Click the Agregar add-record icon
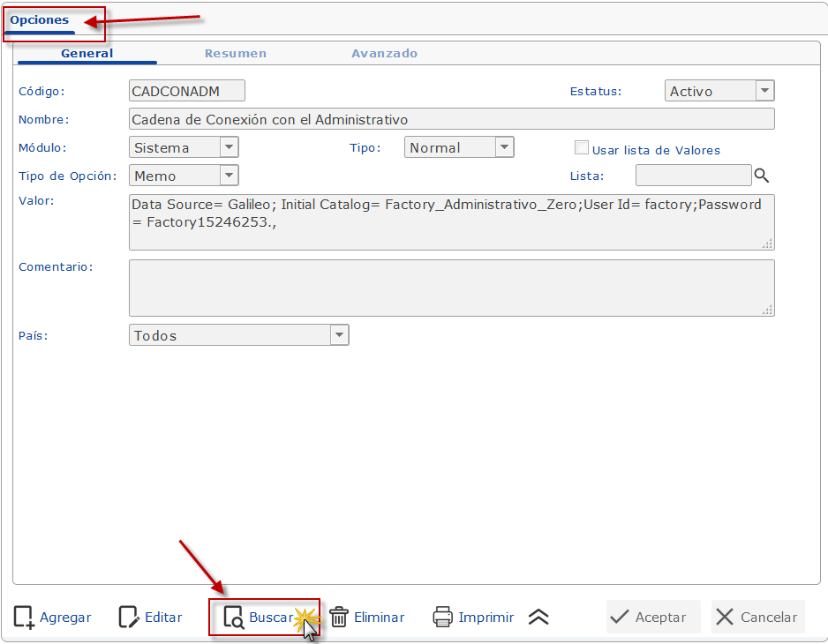This screenshot has height=644, width=828. tap(25, 618)
